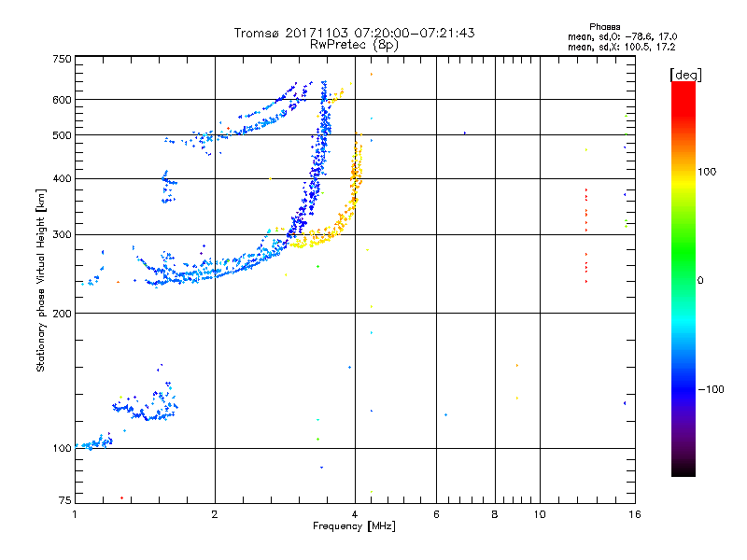Select the "mean, sd,X: 100.5, 17.2" line
Viewport: 747px width, 560px height.
621,47
